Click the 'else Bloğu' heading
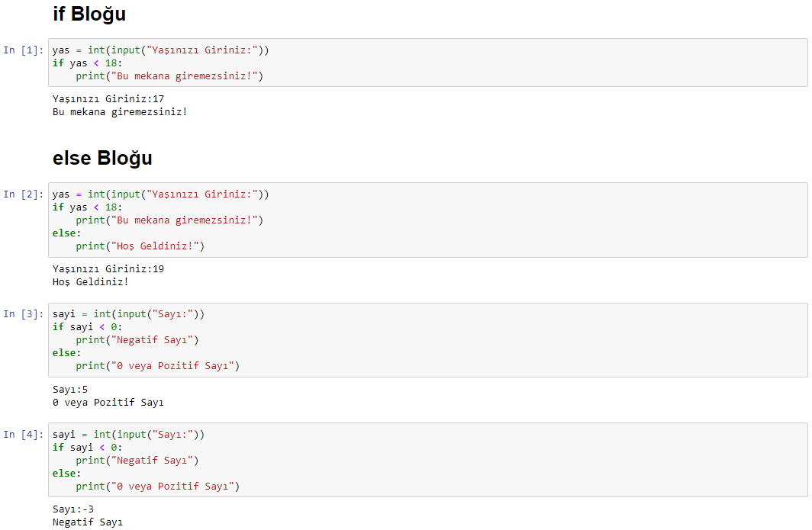 102,158
